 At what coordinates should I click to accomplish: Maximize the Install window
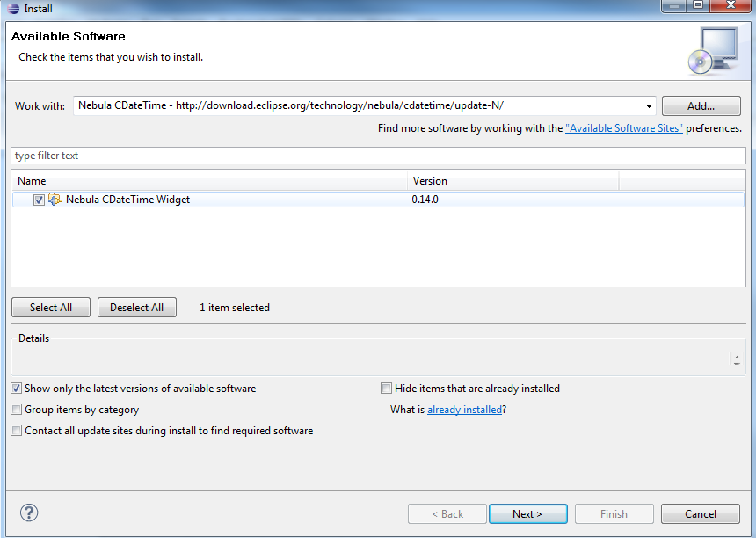pyautogui.click(x=698, y=4)
